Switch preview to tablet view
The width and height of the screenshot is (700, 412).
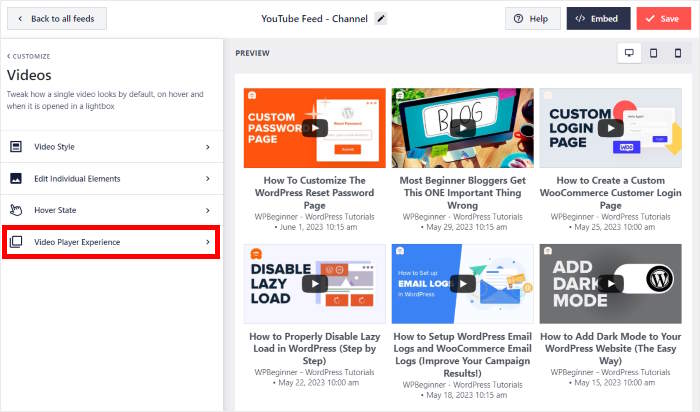pos(653,53)
